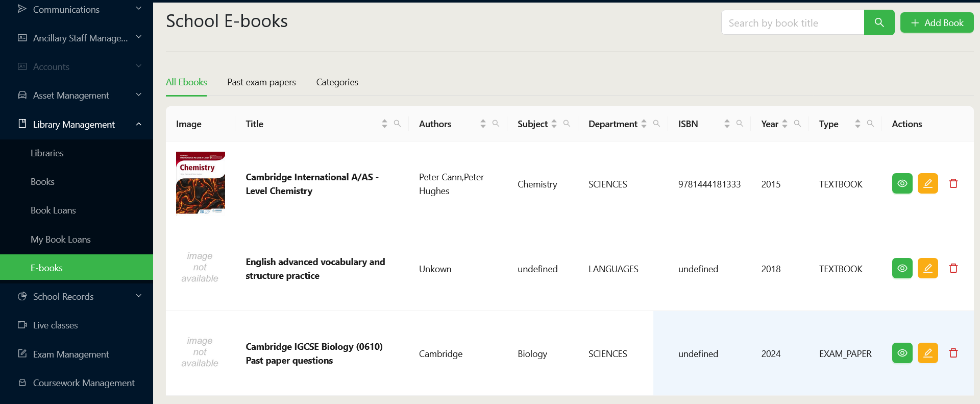The width and height of the screenshot is (980, 404).
Task: Click the Add Book button
Action: tap(937, 23)
